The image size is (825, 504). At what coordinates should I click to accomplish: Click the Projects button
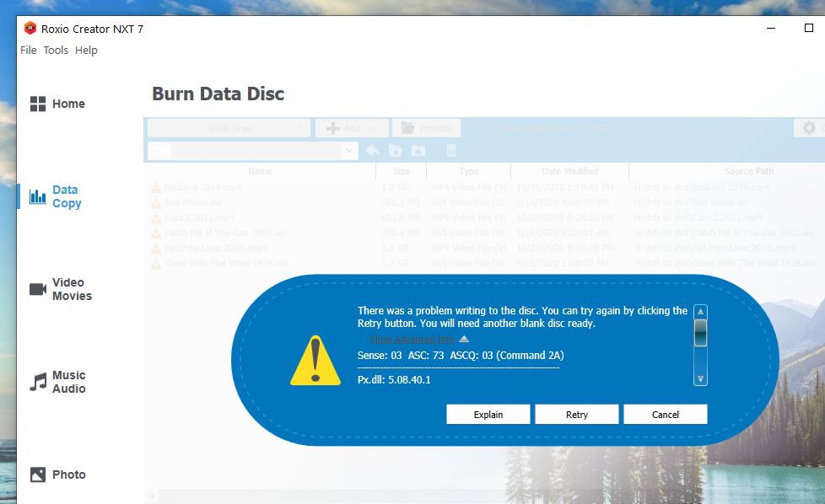tap(427, 128)
